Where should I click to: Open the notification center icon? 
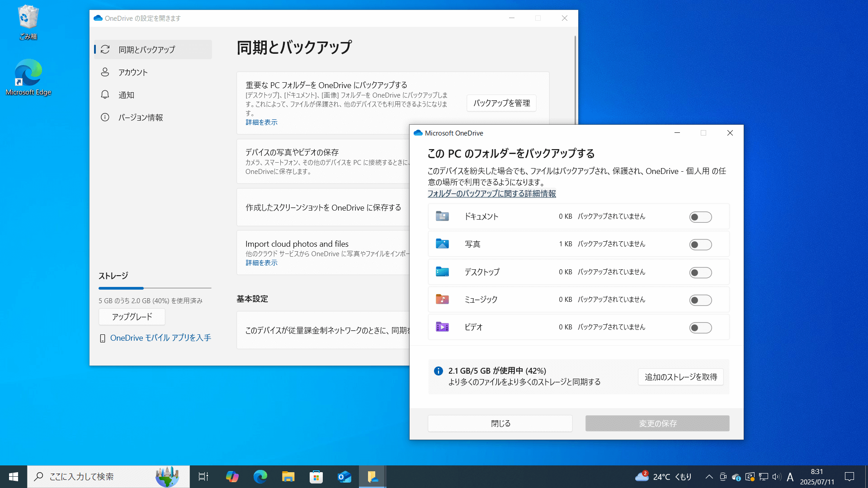click(x=849, y=477)
